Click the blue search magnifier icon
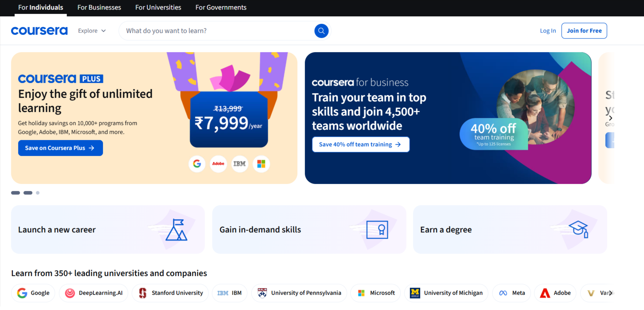Viewport: 644px width, 310px height. point(321,31)
